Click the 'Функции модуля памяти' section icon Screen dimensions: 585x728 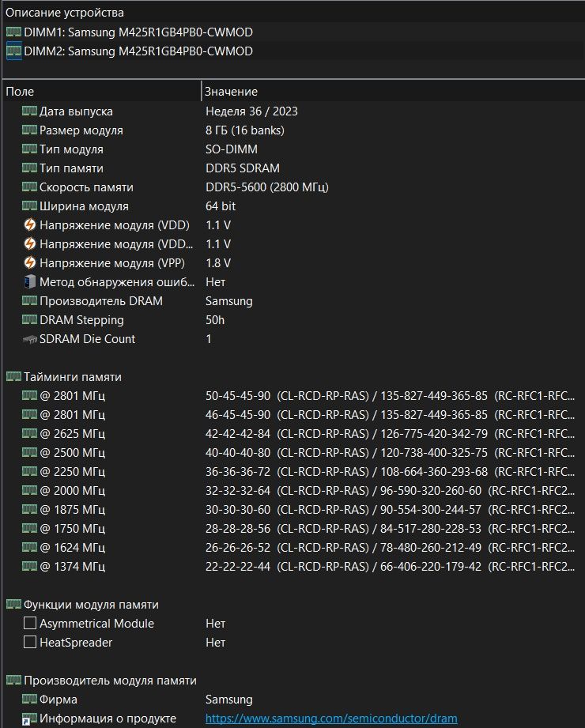pos(13,605)
